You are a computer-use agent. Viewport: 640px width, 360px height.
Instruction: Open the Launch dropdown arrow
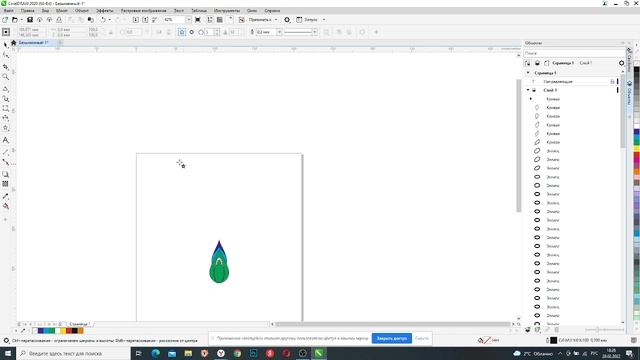324,20
